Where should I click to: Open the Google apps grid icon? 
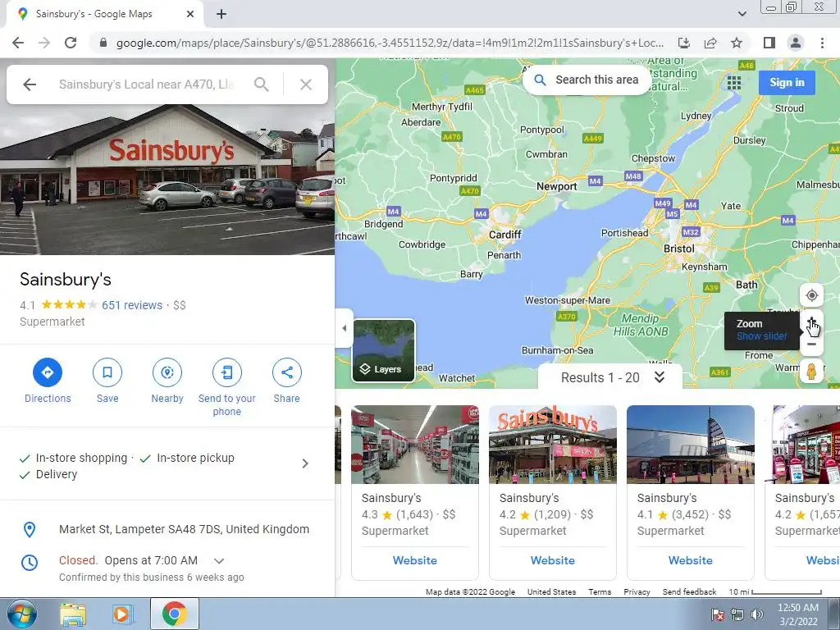pos(734,83)
